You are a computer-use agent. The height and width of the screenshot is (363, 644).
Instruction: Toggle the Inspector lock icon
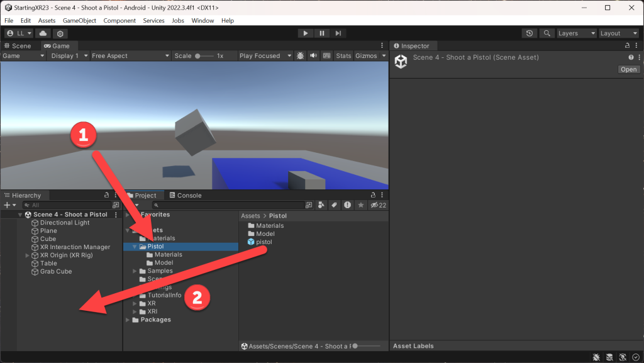click(627, 45)
